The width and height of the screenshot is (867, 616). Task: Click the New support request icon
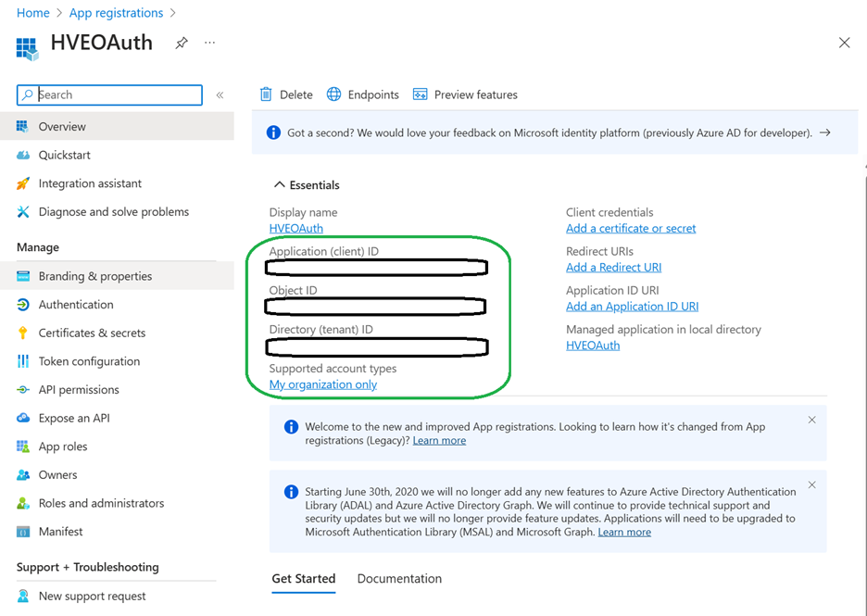(x=22, y=597)
